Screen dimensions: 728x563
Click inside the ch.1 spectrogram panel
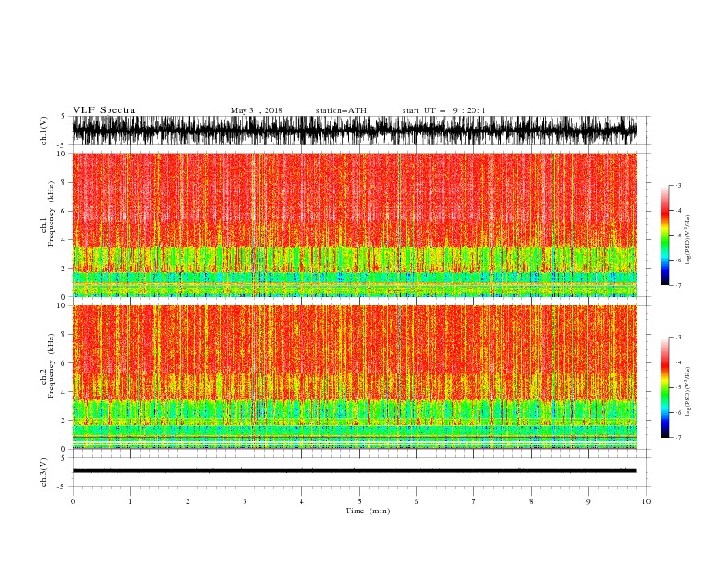tap(354, 224)
